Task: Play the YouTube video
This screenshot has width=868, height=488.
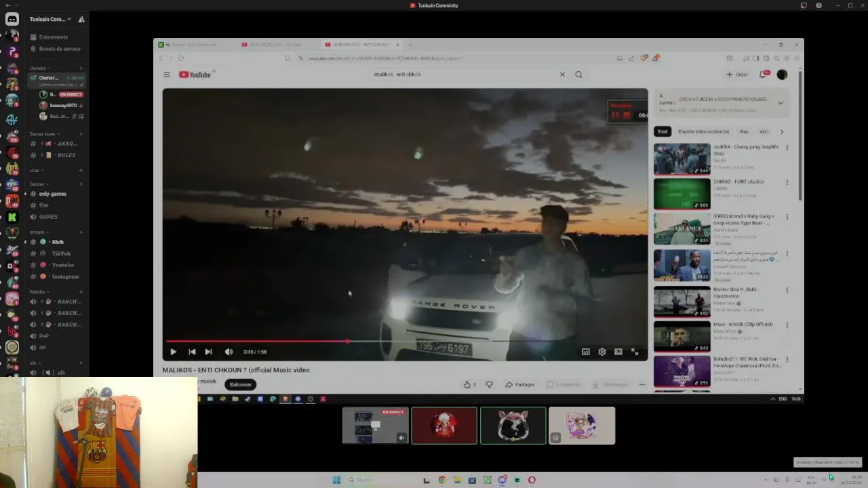Action: (173, 352)
